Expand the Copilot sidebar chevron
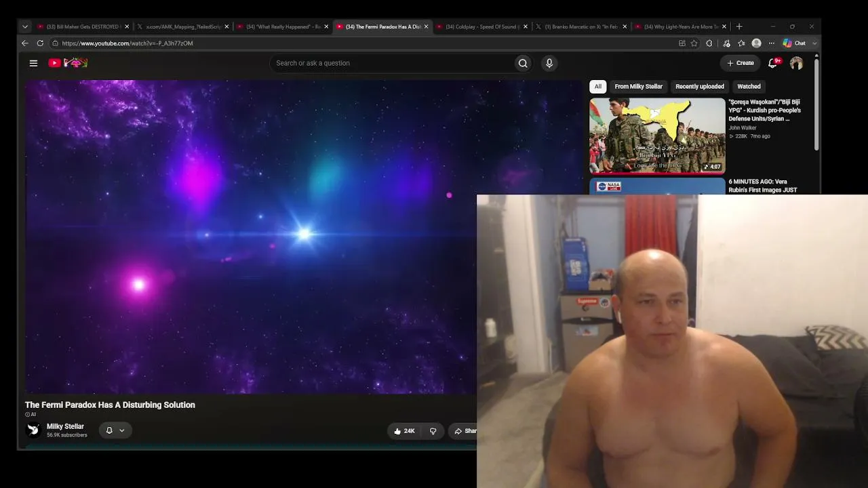 pos(814,43)
